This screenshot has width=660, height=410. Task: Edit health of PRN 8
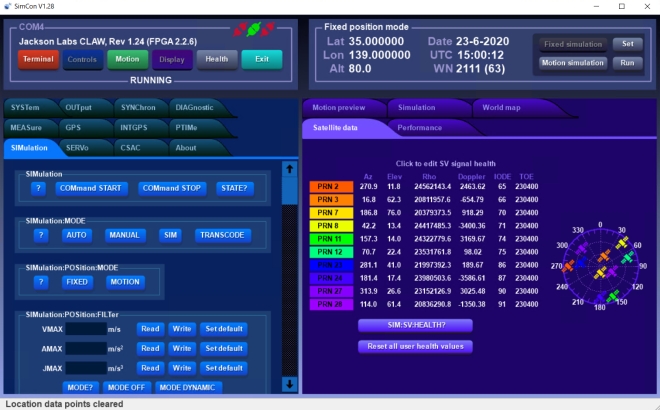(331, 226)
